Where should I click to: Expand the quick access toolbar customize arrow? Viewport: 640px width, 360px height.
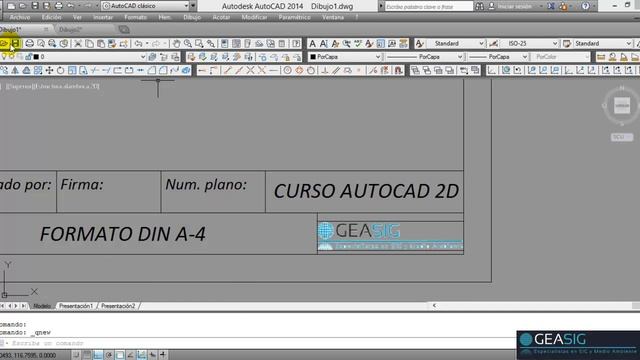click(193, 6)
